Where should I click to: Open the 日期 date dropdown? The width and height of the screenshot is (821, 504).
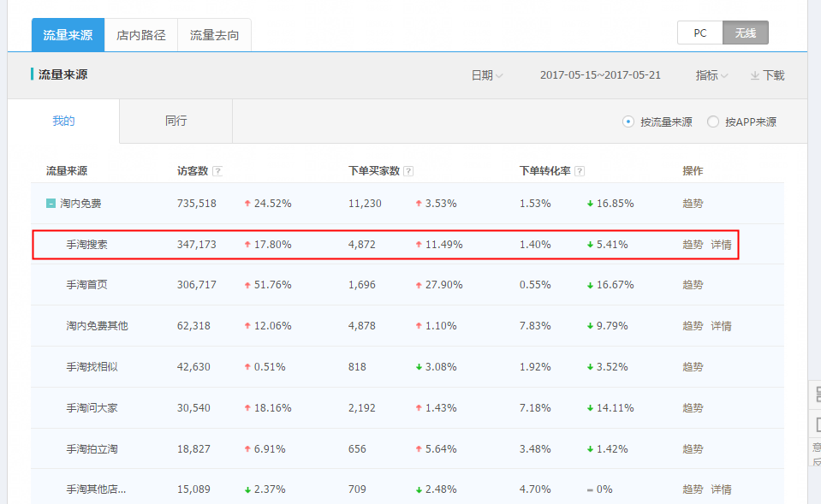tap(485, 75)
